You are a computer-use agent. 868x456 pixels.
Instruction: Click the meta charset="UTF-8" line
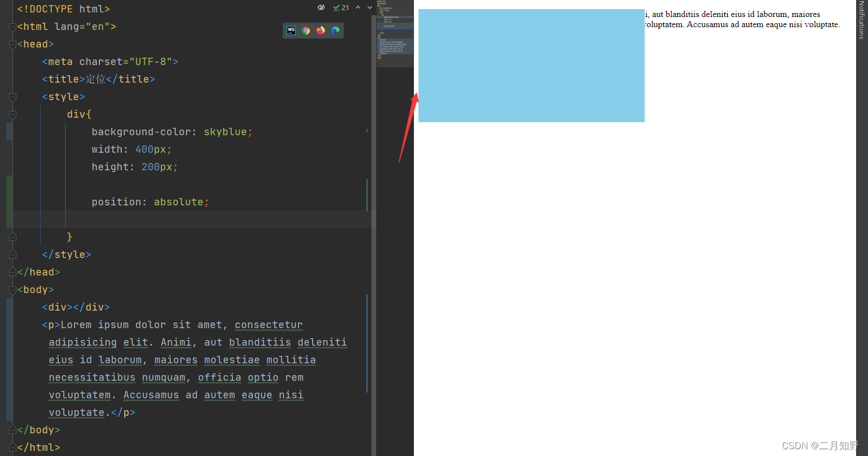point(110,62)
